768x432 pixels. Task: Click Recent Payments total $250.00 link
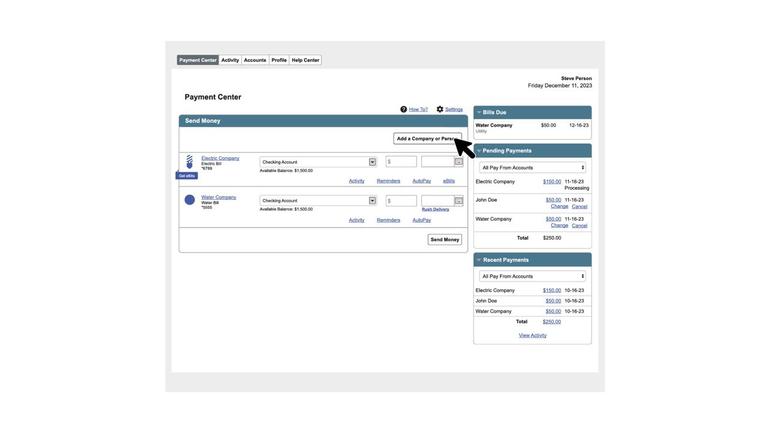(552, 322)
